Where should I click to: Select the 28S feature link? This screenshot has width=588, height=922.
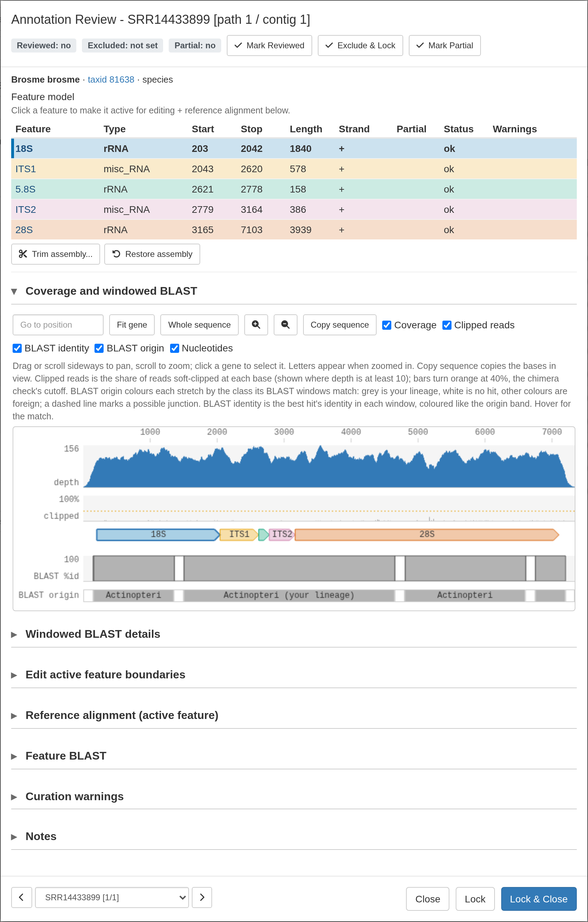pos(24,230)
